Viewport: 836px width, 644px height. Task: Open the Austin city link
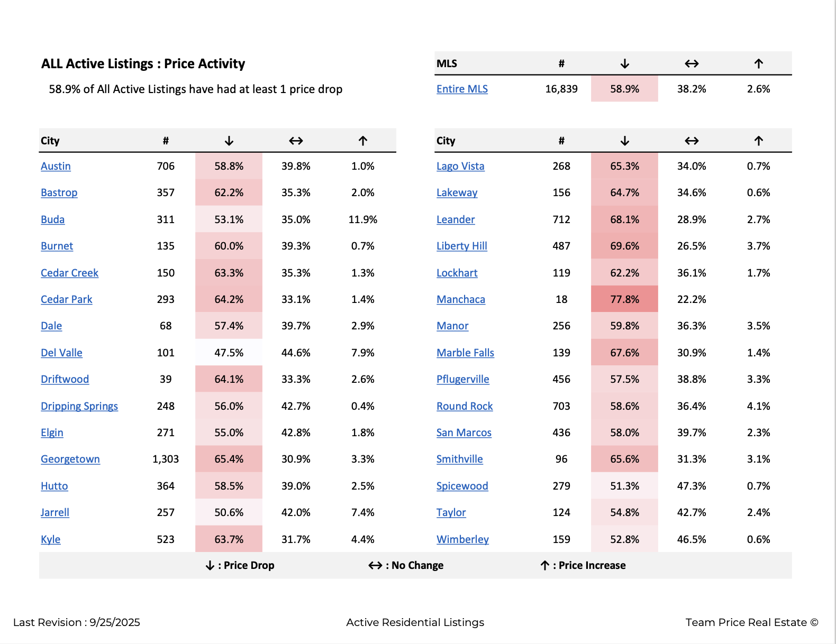pos(56,167)
